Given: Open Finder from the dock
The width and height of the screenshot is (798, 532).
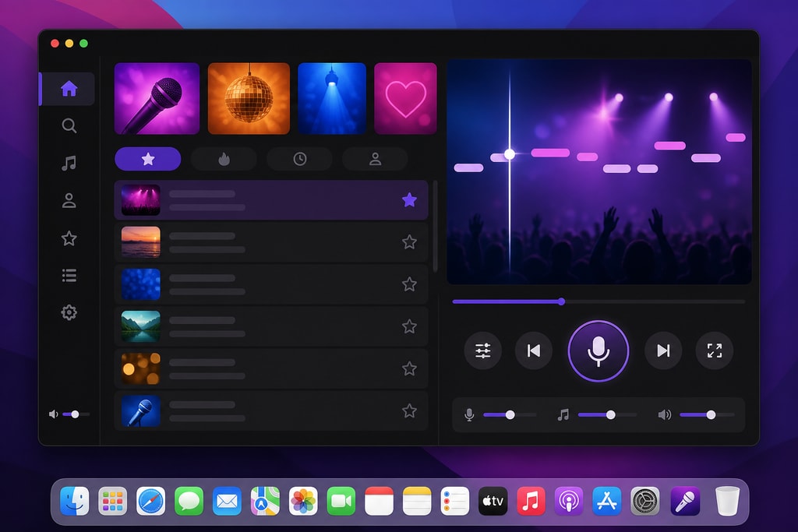Looking at the screenshot, I should (74, 501).
